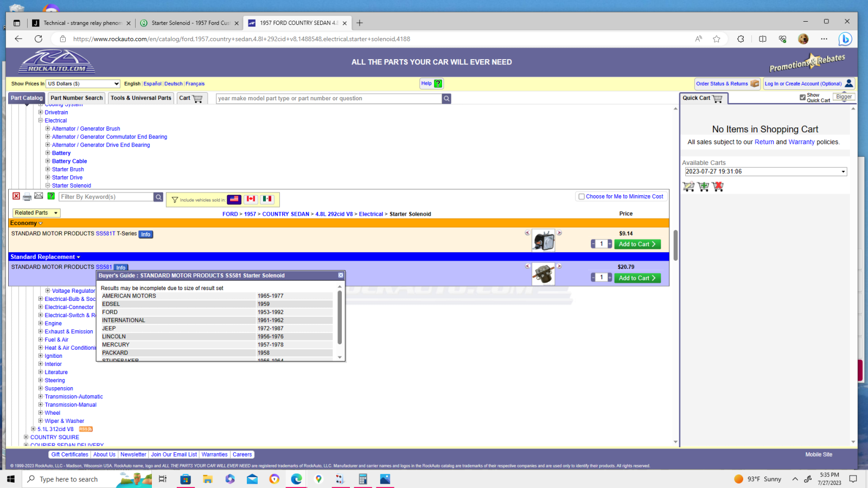
Task: Open Info for SS581T T-Series part
Action: pos(146,234)
